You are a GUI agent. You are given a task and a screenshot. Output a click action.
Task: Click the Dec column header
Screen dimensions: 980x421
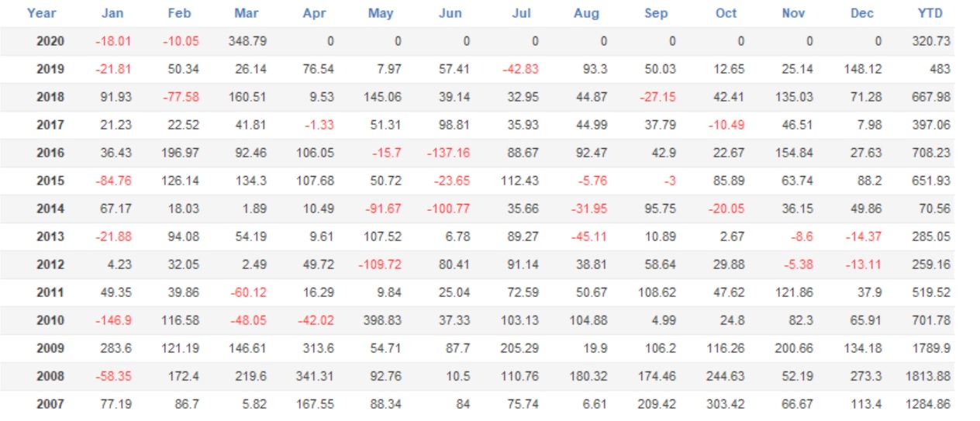[x=862, y=13]
